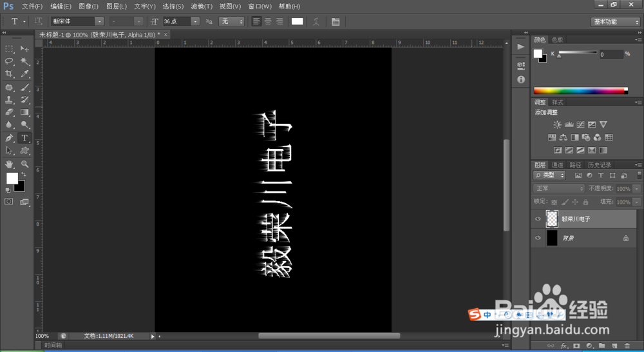Select the Gradient tool
644x352 pixels.
24,112
